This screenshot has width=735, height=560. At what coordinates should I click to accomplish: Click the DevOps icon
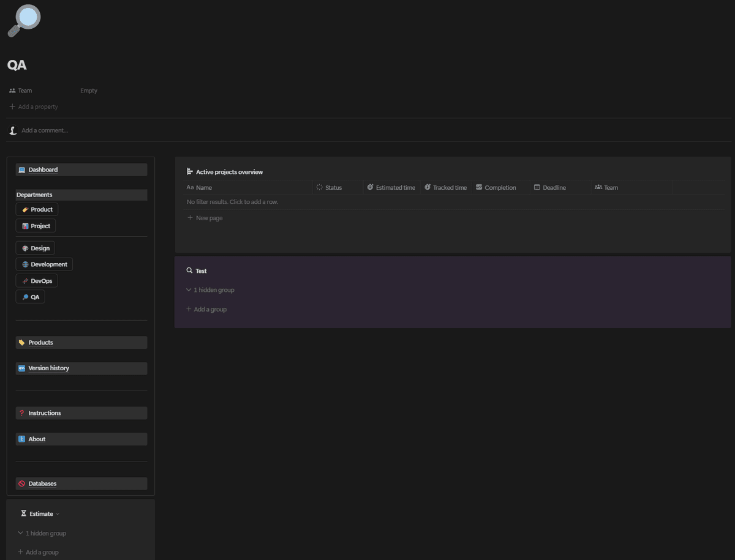tap(25, 281)
